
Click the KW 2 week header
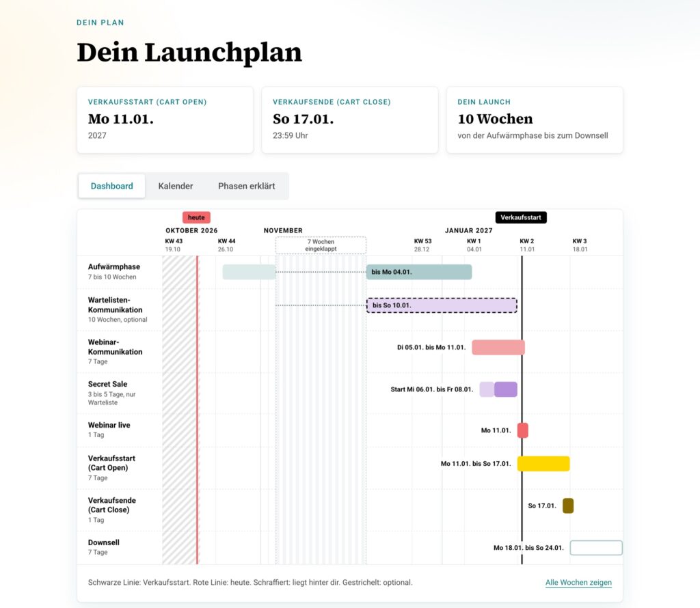pos(527,245)
